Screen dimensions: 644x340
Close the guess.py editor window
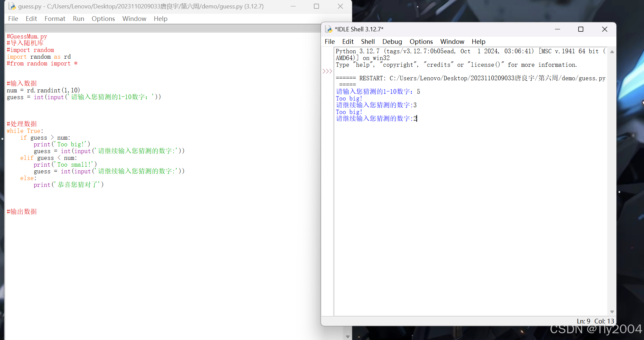[340, 6]
